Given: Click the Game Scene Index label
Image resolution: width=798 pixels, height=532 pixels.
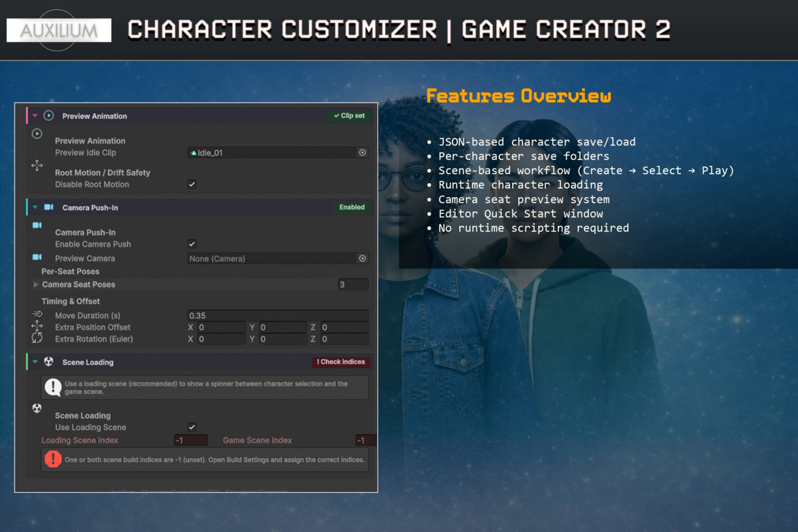Looking at the screenshot, I should point(257,440).
